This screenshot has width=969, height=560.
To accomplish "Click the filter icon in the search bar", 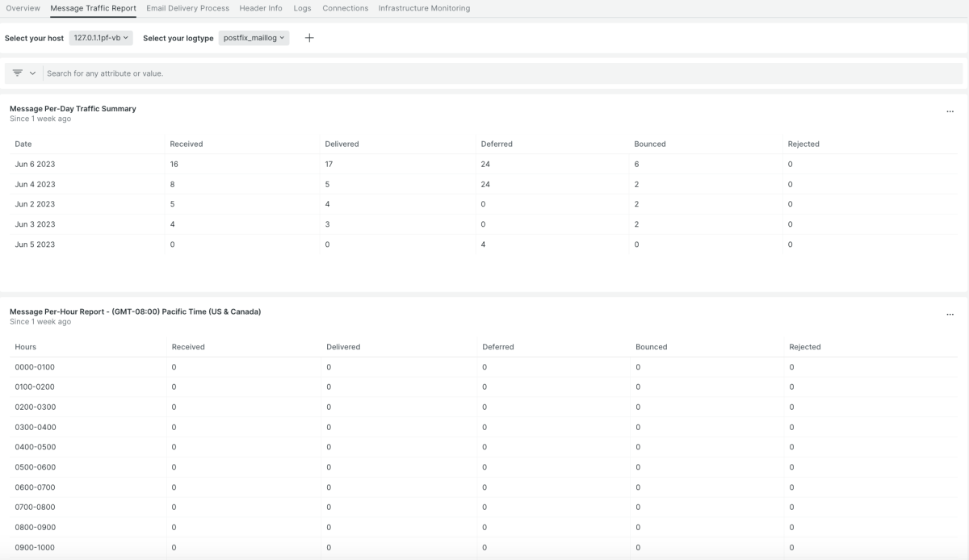I will 18,73.
